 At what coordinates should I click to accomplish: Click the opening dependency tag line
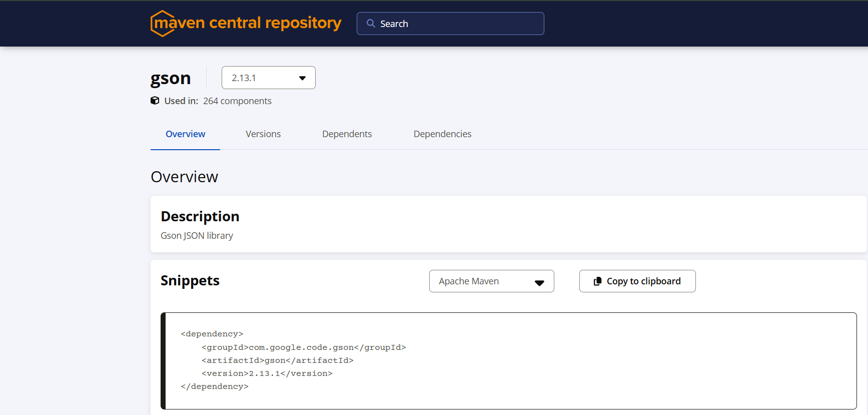(x=212, y=334)
